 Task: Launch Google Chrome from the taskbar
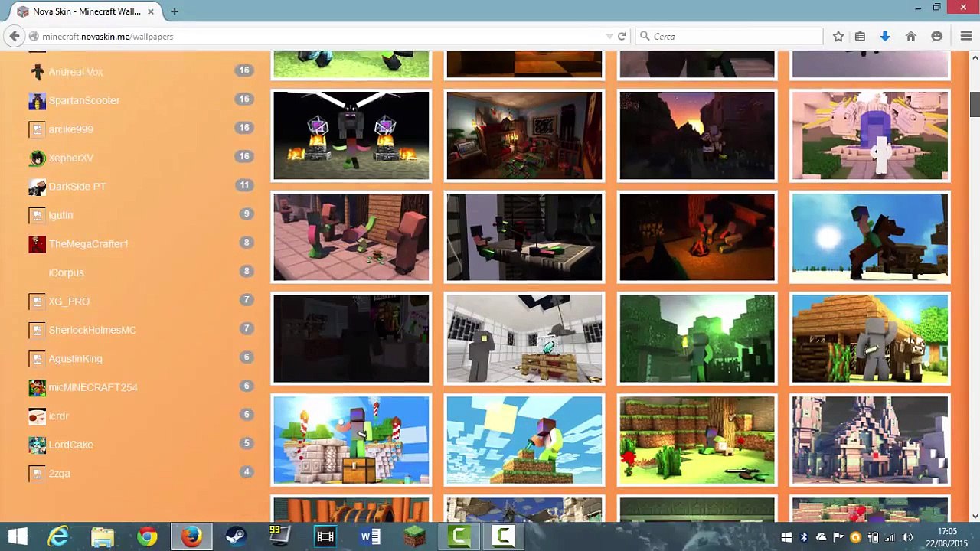(x=147, y=536)
